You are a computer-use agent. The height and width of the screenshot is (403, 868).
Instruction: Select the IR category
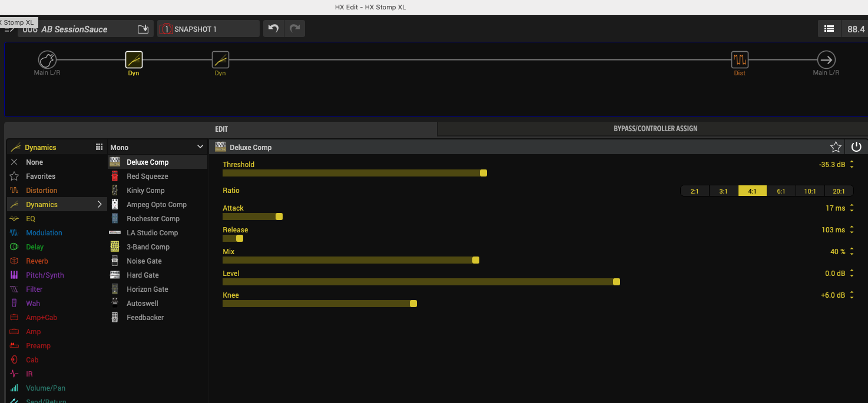(57, 374)
